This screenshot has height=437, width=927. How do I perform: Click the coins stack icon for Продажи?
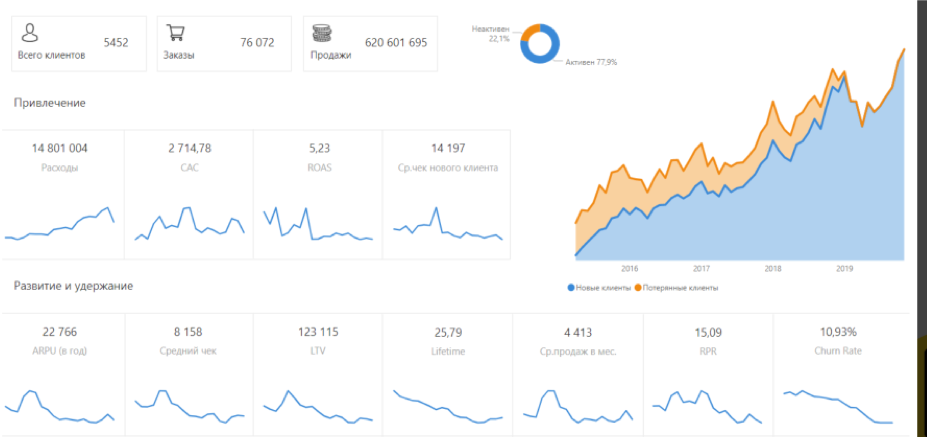323,33
